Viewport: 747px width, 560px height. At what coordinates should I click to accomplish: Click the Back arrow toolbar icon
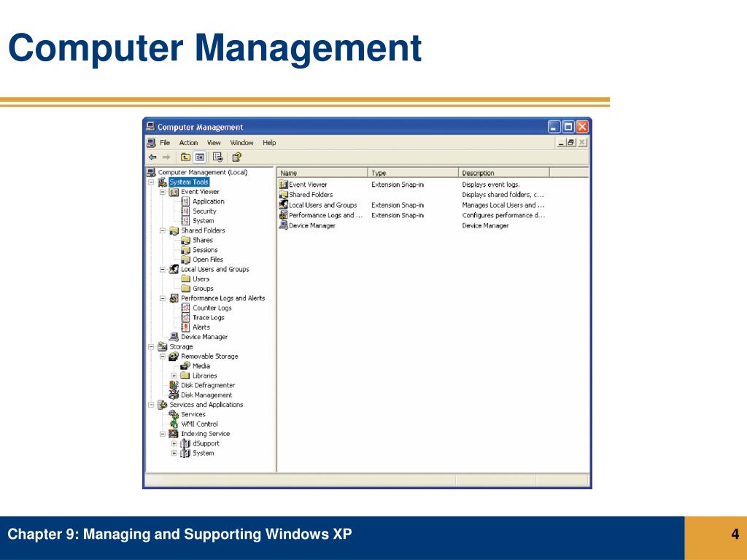click(152, 157)
